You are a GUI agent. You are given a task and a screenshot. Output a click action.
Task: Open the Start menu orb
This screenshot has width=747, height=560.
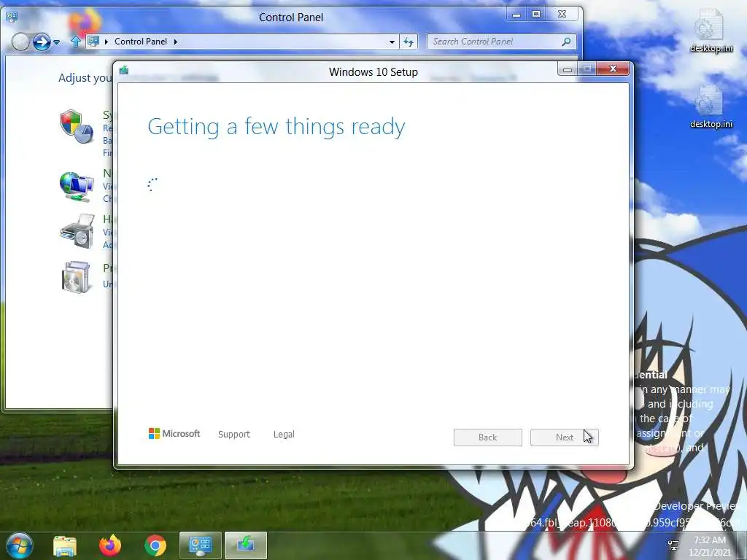[19, 545]
